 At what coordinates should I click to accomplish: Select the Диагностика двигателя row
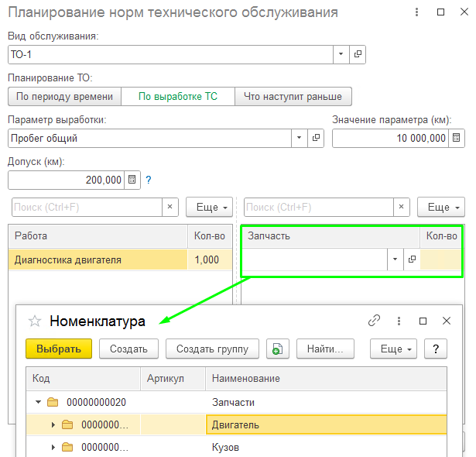[x=98, y=259]
